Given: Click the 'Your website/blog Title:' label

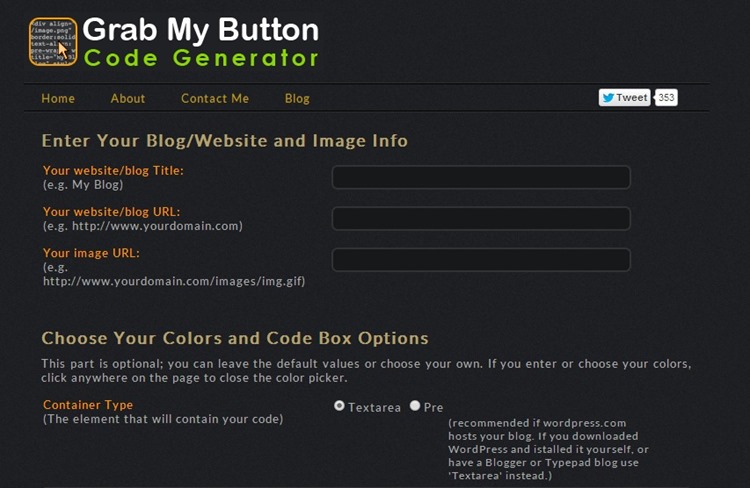Looking at the screenshot, I should (113, 170).
